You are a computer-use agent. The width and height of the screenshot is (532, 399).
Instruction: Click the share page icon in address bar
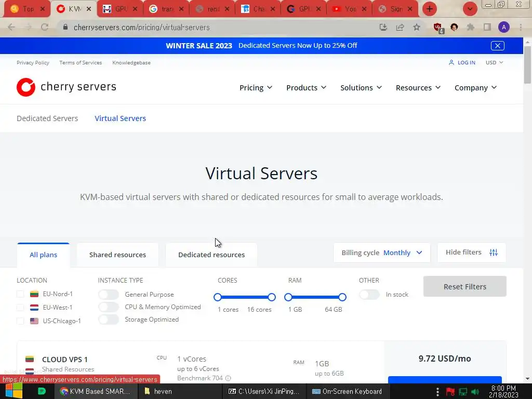(400, 27)
